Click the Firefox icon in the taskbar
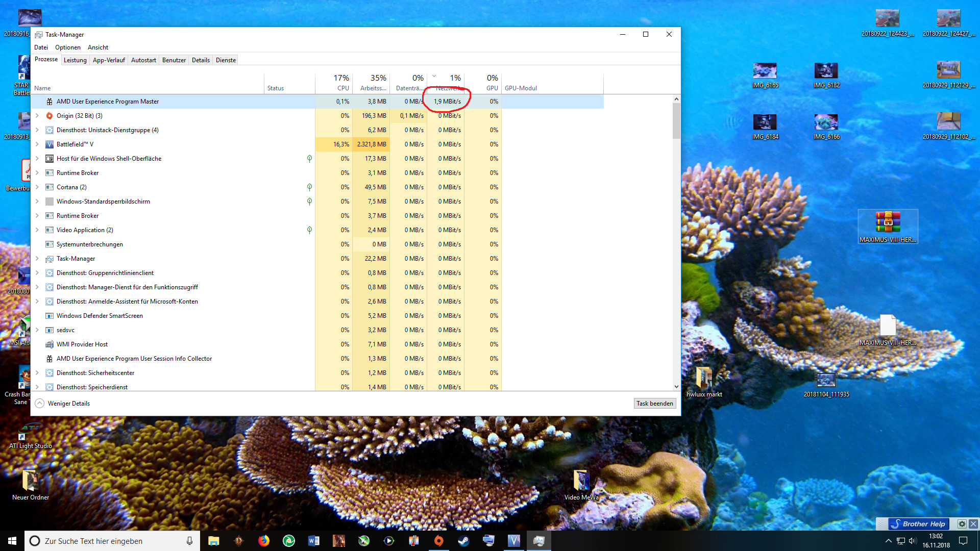 click(x=264, y=541)
